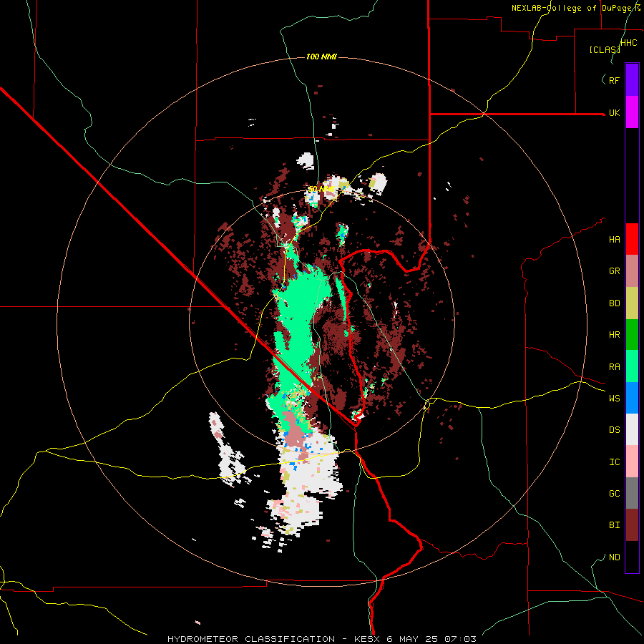Screen dimensions: 644x644
Task: Click the DS white legend swatch
Action: (632, 429)
